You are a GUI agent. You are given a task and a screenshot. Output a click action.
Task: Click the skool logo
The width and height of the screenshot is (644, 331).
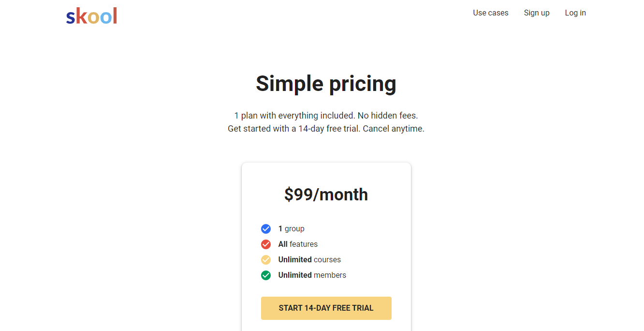pos(91,16)
